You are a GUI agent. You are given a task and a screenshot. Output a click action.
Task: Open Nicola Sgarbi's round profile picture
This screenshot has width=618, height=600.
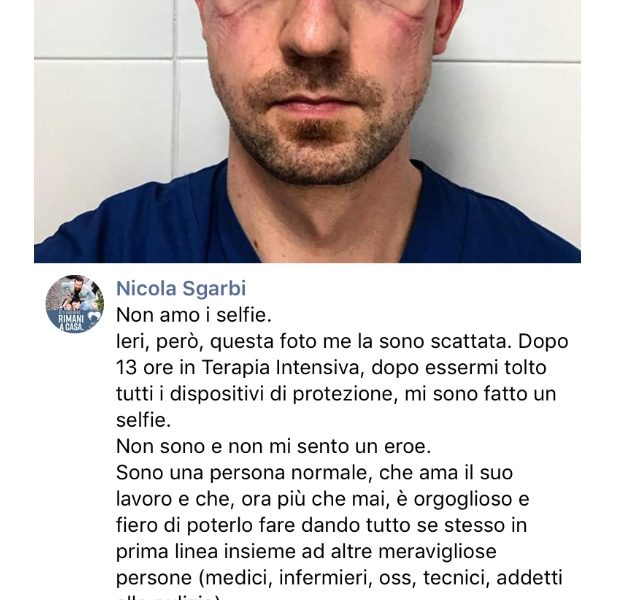pos(75,304)
